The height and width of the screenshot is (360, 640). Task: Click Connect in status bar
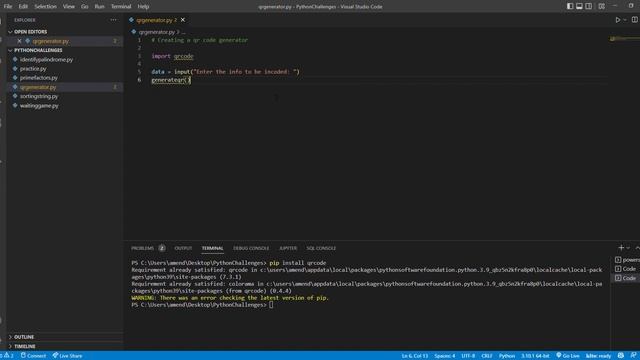(33, 356)
